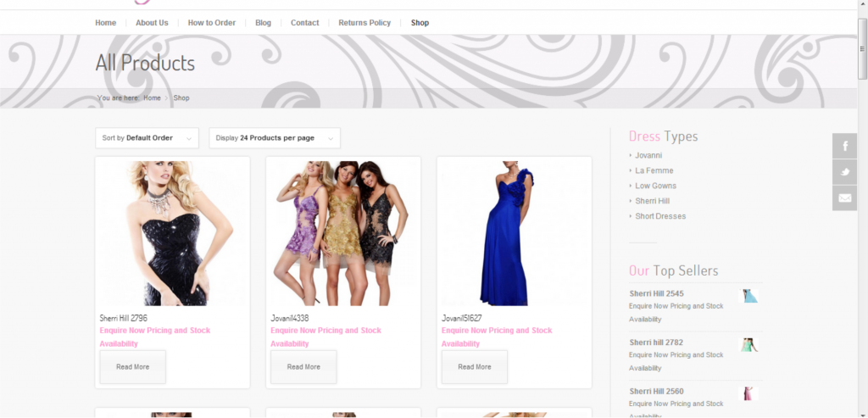Open the three-models short dresses image
This screenshot has width=868, height=418.
(343, 233)
